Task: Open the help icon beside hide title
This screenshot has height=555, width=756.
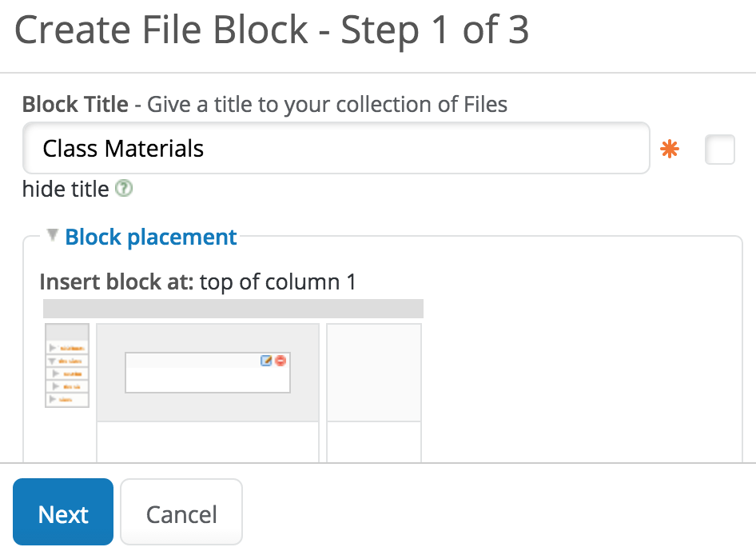Action: tap(123, 189)
